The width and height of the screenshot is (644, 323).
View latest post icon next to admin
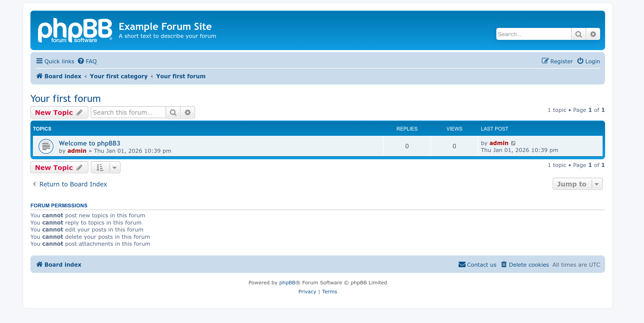[x=513, y=143]
